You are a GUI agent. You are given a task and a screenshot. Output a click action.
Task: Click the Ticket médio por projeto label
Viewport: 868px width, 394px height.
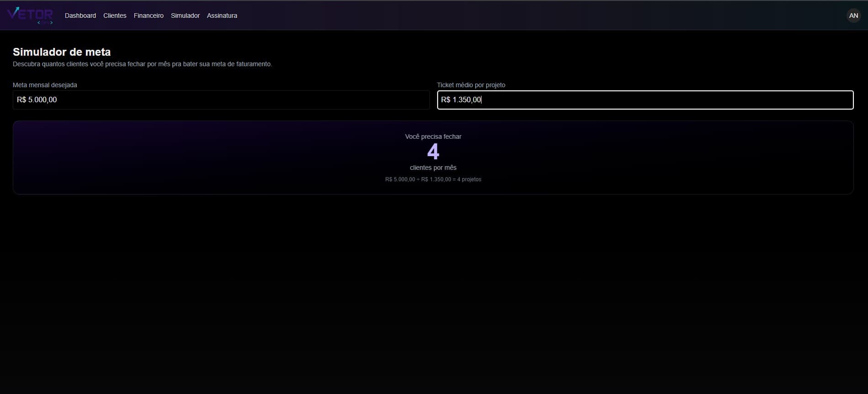pyautogui.click(x=471, y=85)
